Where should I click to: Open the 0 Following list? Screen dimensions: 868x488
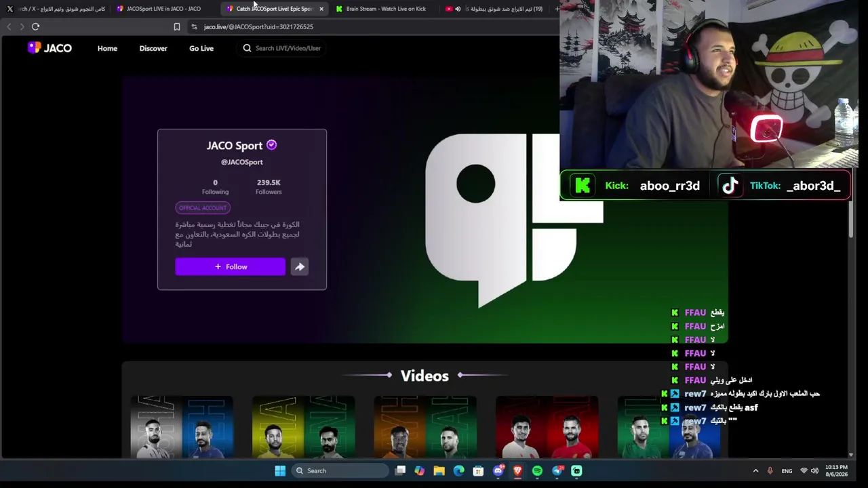(215, 187)
